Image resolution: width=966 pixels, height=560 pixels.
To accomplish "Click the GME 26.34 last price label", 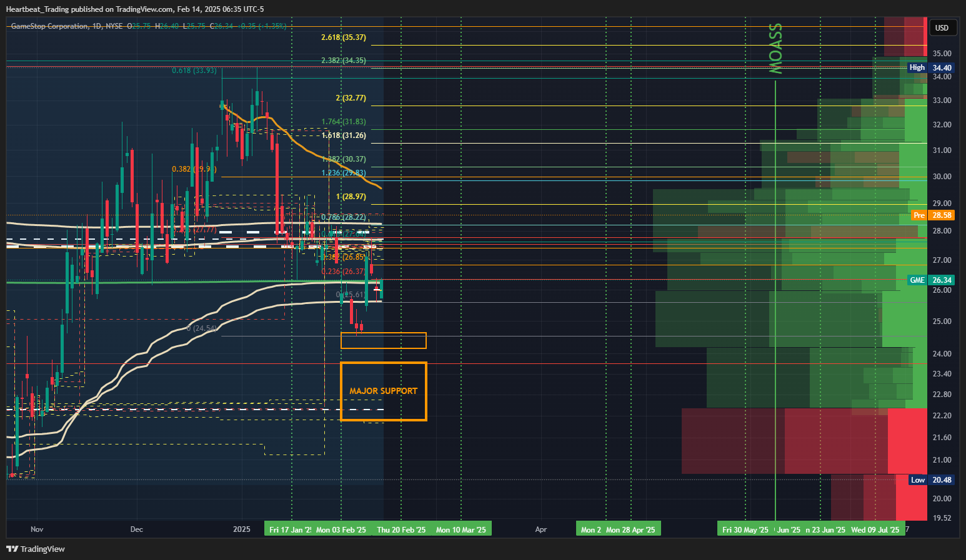I will pyautogui.click(x=930, y=280).
